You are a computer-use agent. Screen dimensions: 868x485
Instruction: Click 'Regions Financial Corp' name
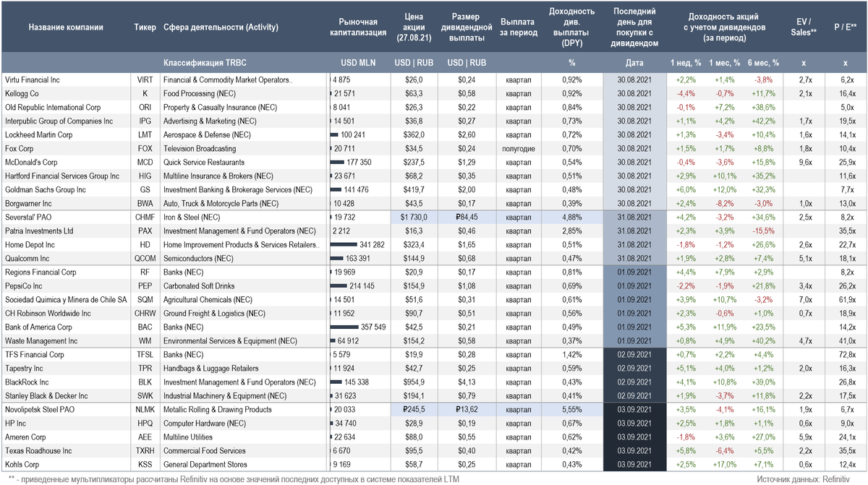40,272
